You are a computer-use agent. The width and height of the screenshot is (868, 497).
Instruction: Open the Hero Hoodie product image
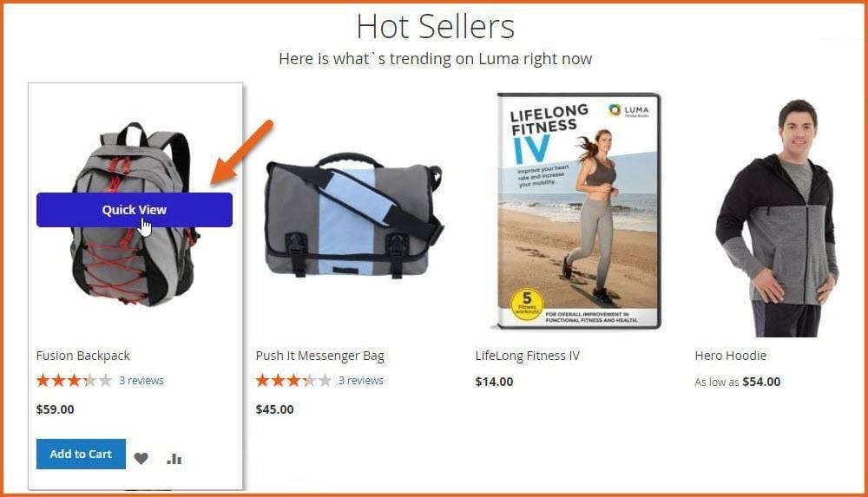click(x=777, y=218)
